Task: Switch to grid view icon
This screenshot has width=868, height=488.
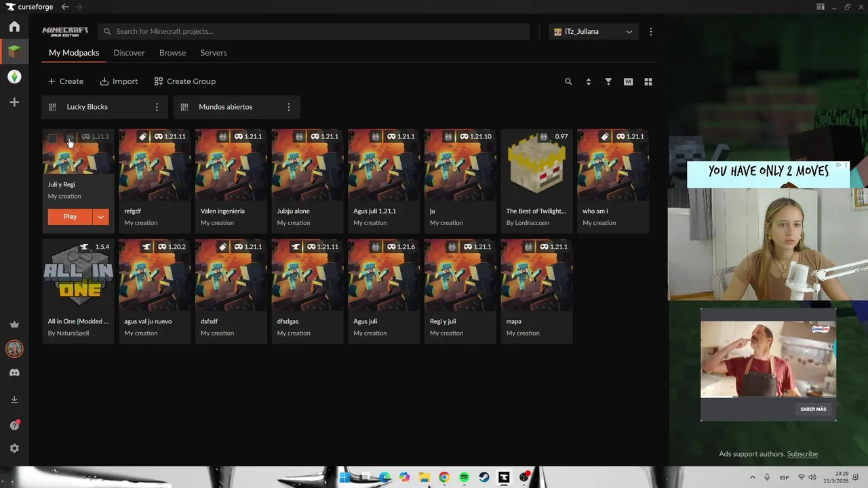Action: tap(648, 82)
